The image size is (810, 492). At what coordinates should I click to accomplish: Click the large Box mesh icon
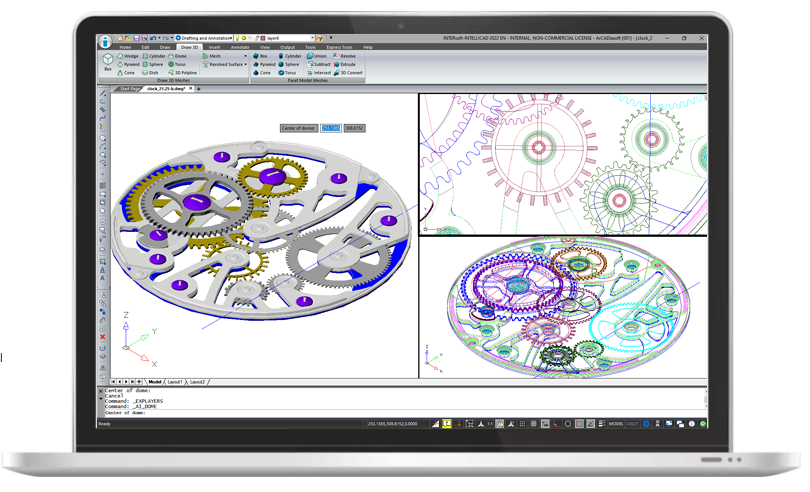108,62
